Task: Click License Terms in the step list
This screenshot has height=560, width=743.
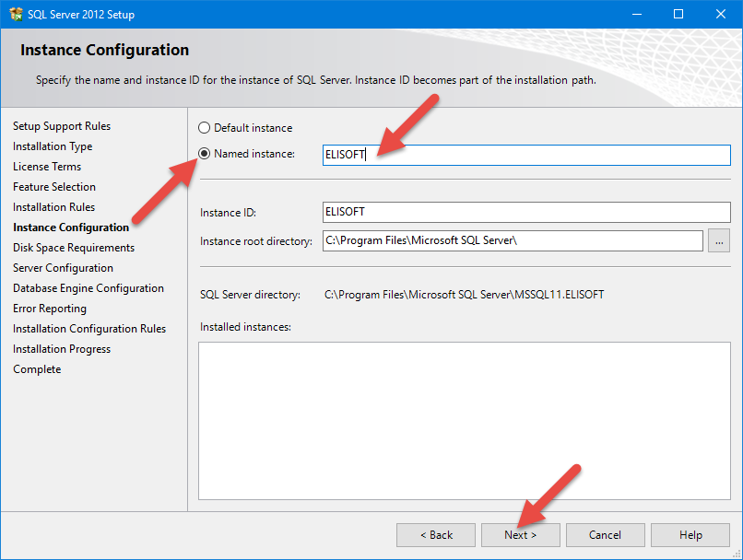Action: 47,167
